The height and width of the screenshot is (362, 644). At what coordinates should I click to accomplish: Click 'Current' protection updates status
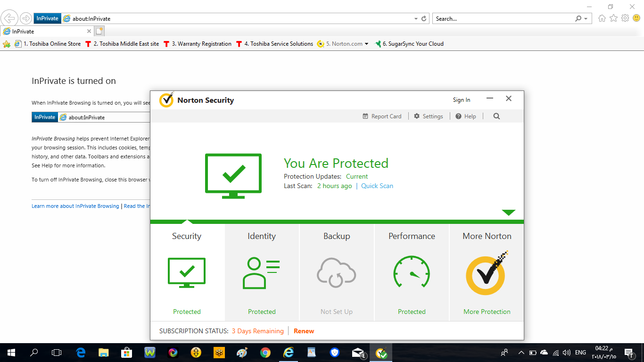coord(357,176)
